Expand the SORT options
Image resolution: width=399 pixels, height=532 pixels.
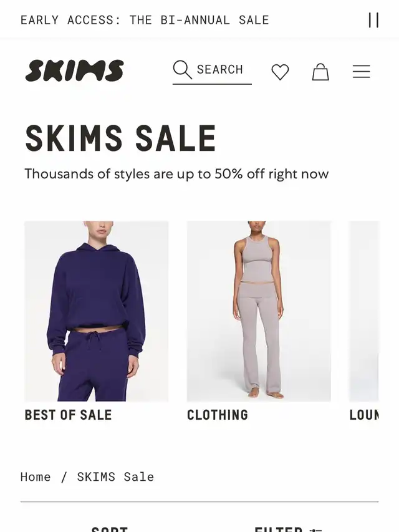110,529
